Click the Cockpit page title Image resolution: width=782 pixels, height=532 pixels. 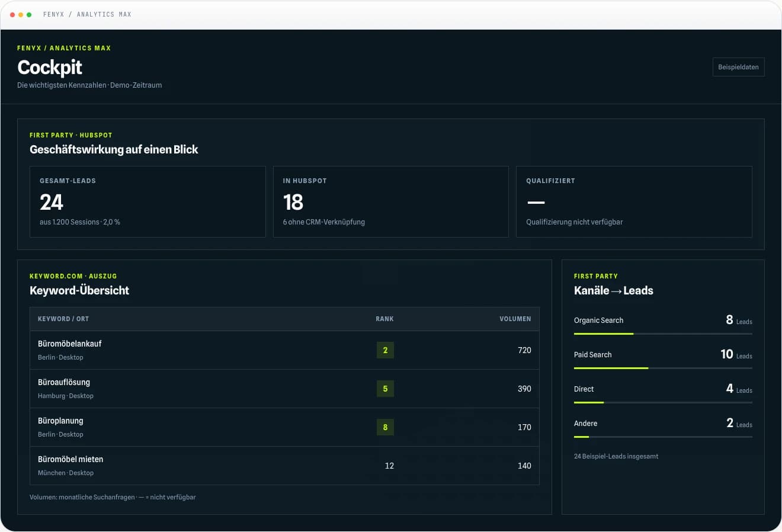point(50,68)
